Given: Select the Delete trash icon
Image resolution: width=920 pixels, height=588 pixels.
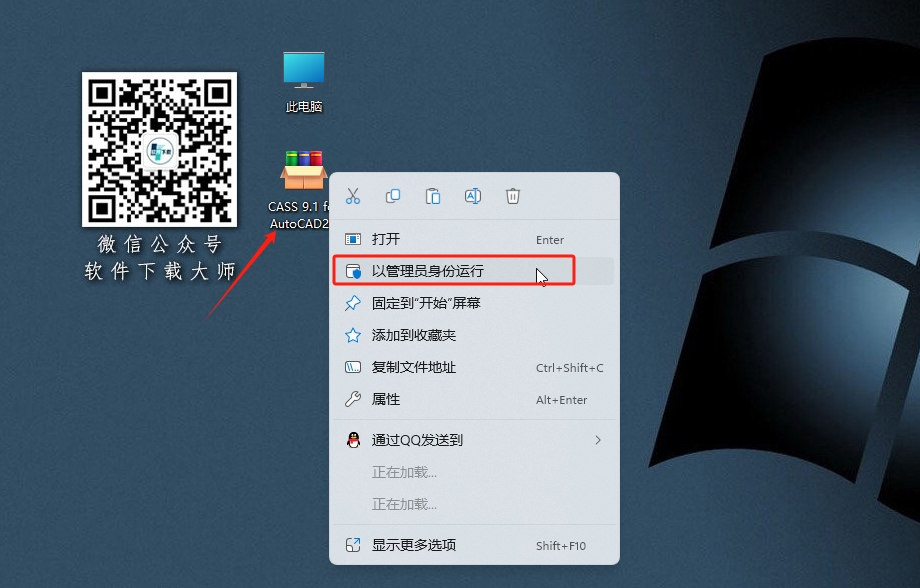Looking at the screenshot, I should click(513, 196).
